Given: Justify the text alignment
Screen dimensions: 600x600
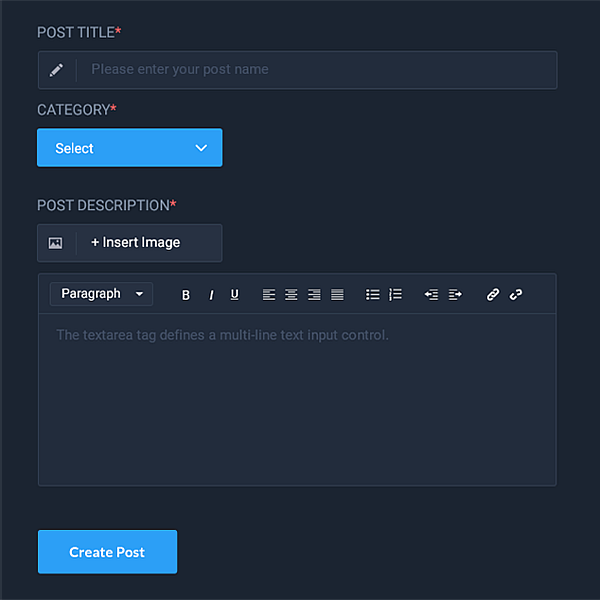Looking at the screenshot, I should (337, 295).
